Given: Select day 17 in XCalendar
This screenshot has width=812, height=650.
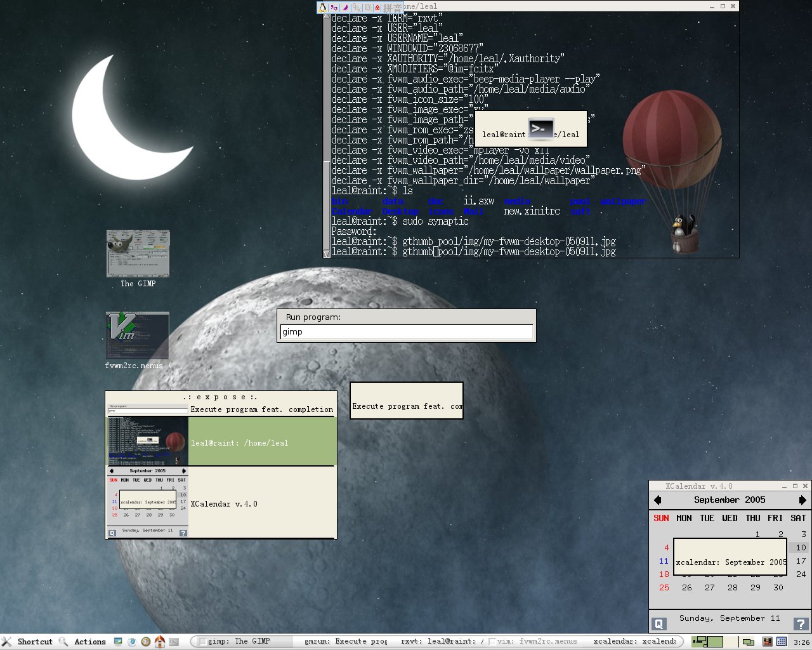Looking at the screenshot, I should (801, 561).
